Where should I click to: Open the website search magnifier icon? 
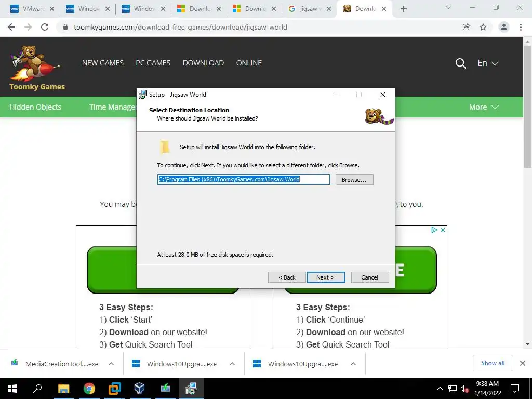point(460,63)
